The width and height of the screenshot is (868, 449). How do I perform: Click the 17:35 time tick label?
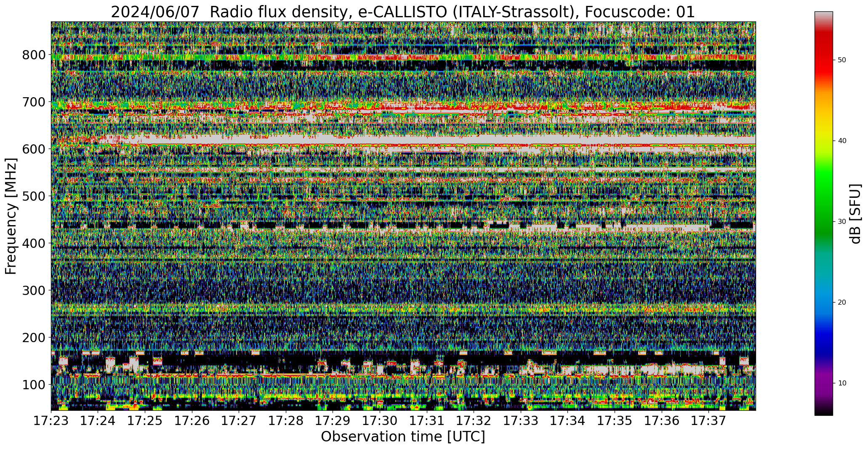tap(615, 421)
